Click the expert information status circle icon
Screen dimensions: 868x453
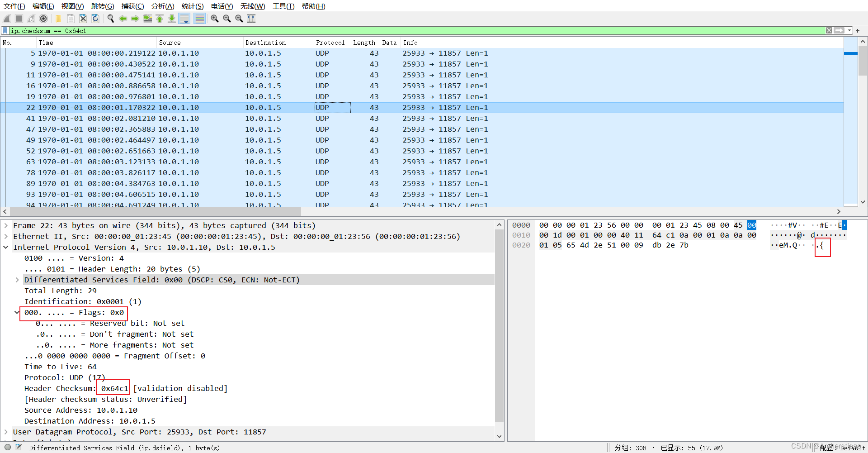pyautogui.click(x=8, y=447)
